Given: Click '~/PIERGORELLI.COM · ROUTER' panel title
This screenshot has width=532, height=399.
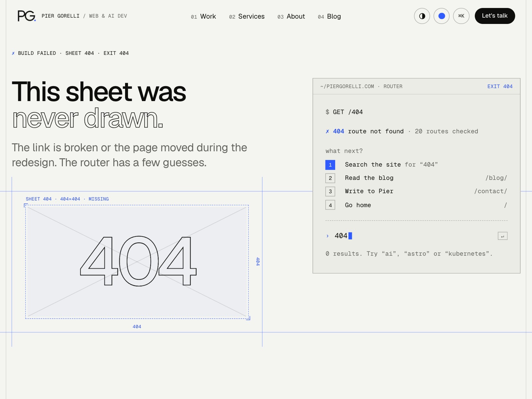Looking at the screenshot, I should pos(361,86).
